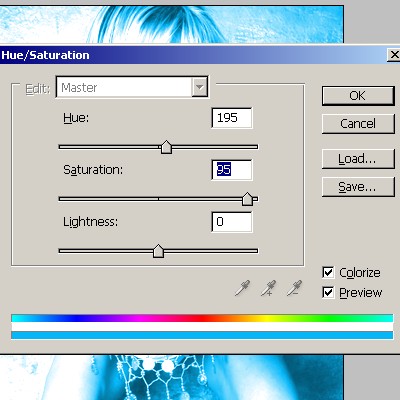Click OK to apply Hue/Saturation
The width and height of the screenshot is (400, 400).
click(358, 96)
